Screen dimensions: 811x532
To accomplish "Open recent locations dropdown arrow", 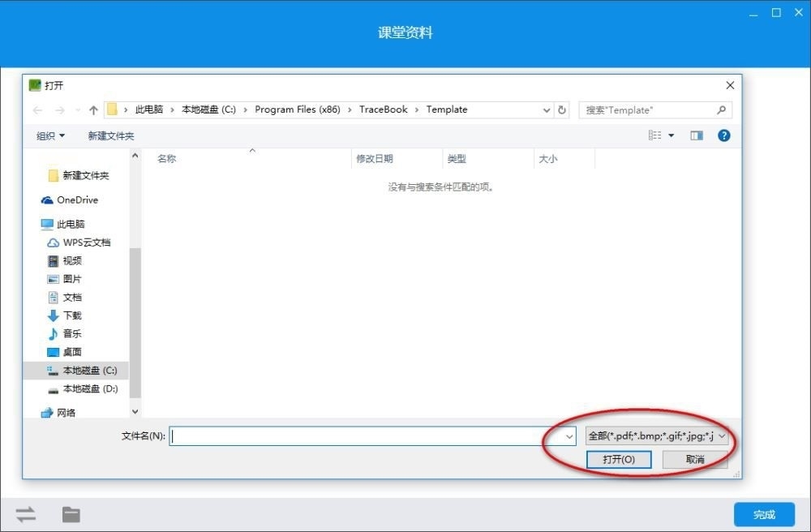I will tap(78, 109).
